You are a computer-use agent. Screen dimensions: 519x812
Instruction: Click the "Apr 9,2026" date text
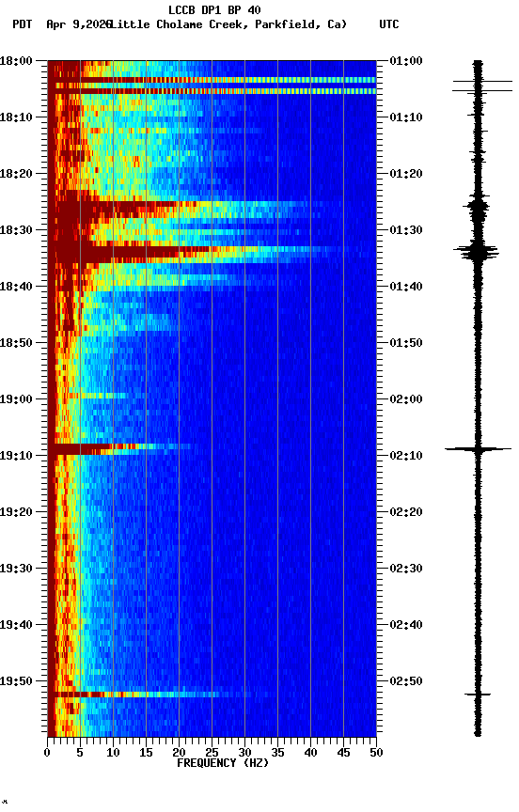coord(79,24)
